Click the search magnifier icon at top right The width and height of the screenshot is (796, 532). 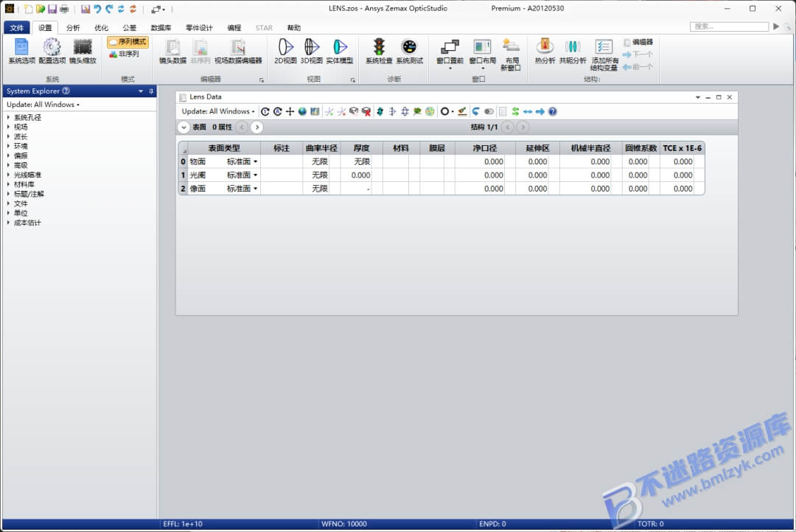tap(788, 27)
